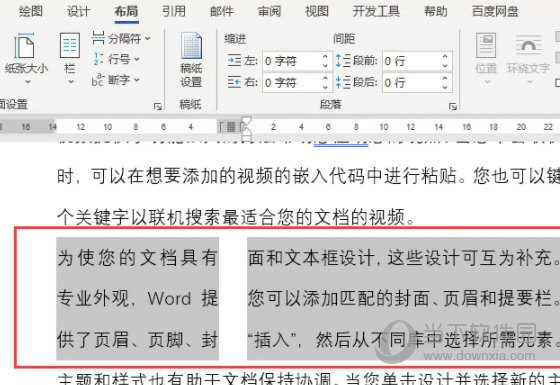
Task: Click the 分隔符 breaks icon
Action: point(98,38)
